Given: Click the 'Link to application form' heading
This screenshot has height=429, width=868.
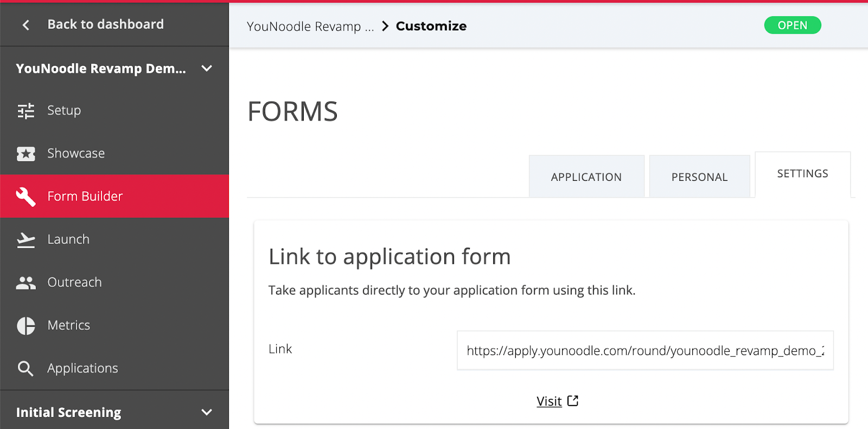Looking at the screenshot, I should click(390, 257).
